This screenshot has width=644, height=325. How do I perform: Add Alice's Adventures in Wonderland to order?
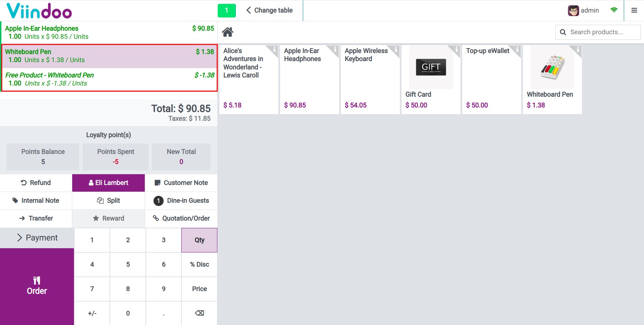click(x=249, y=79)
